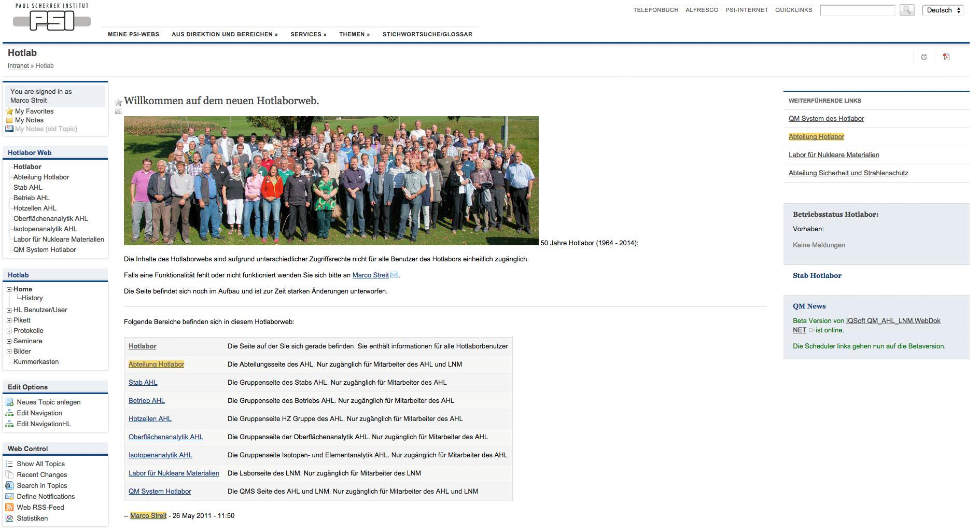Open the Services menu
This screenshot has width=980, height=532.
308,34
